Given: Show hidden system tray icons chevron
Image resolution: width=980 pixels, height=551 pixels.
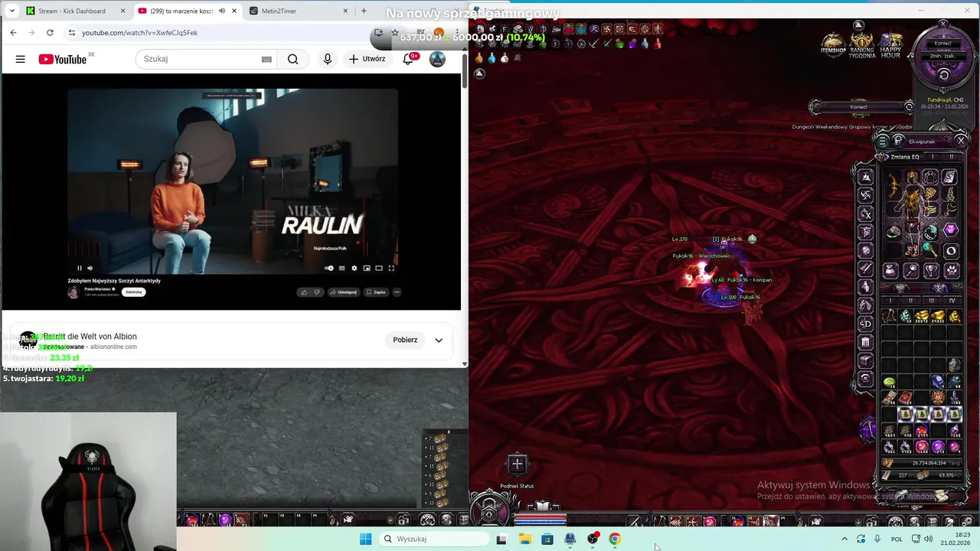Looking at the screenshot, I should [844, 539].
